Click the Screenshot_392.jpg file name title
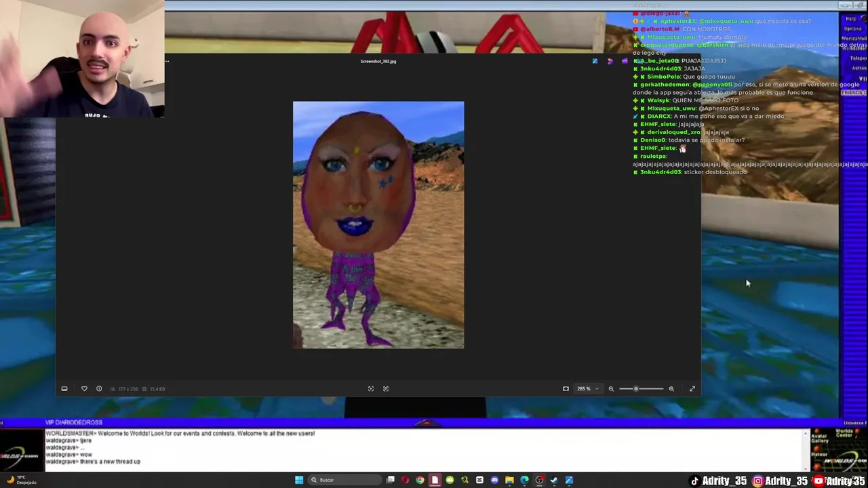 [378, 61]
